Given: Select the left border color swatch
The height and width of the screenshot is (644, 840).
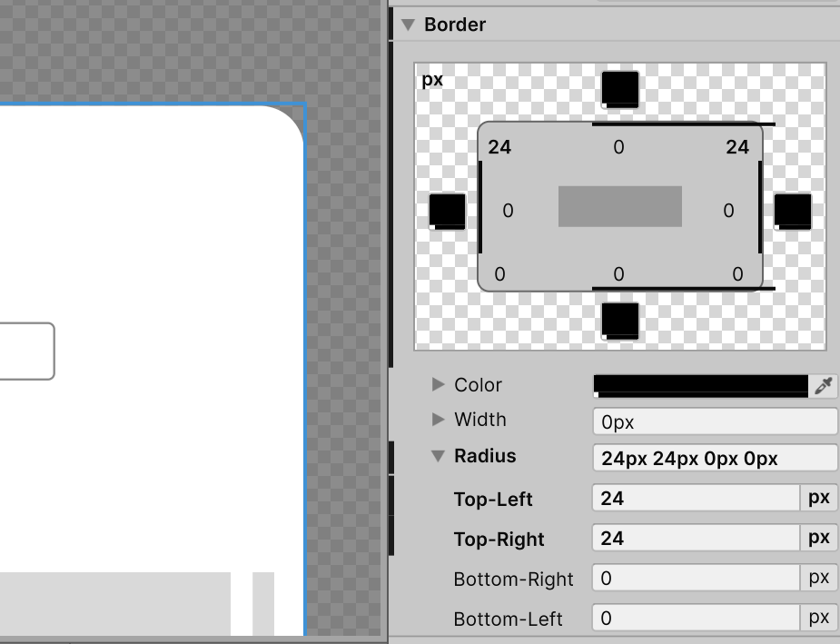Looking at the screenshot, I should pos(447,211).
